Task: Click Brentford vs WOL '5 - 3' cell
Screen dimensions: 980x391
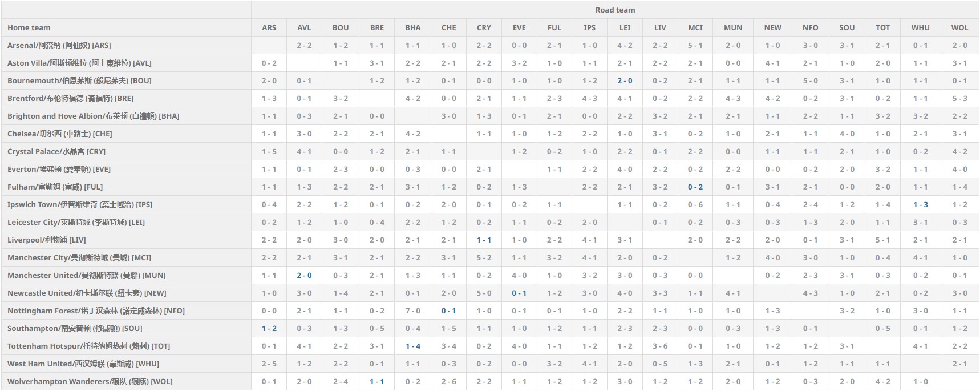Action: (959, 98)
